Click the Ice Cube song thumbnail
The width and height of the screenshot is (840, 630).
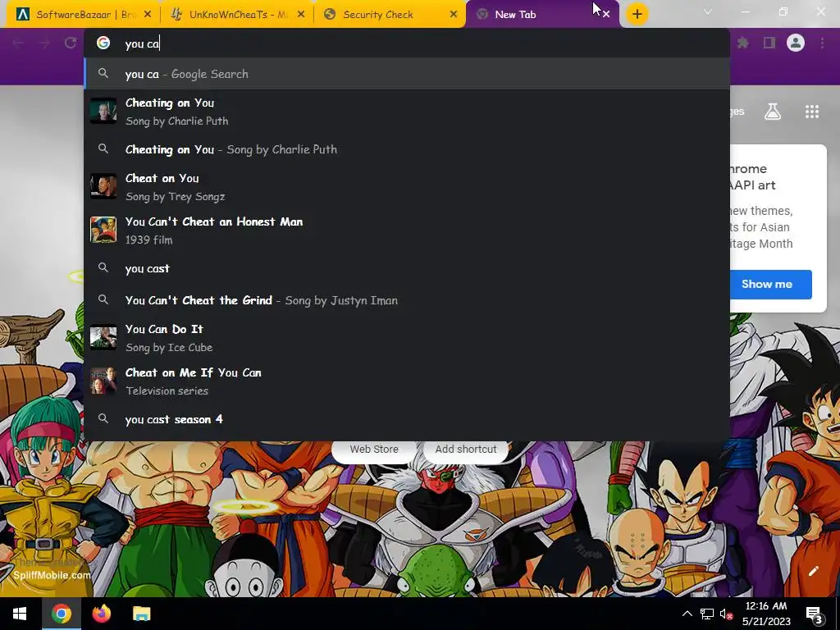[x=103, y=337]
